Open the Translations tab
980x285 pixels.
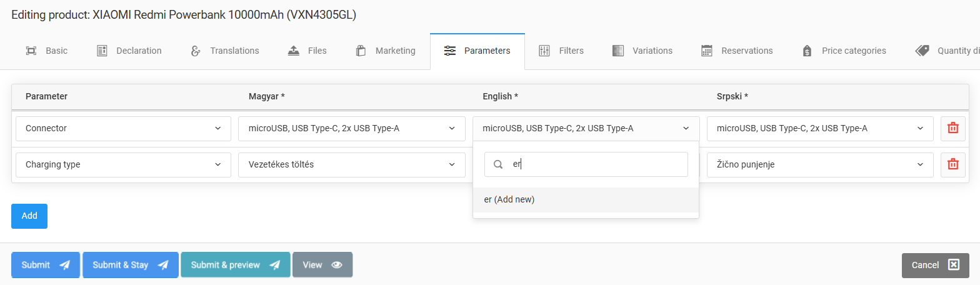pos(224,51)
